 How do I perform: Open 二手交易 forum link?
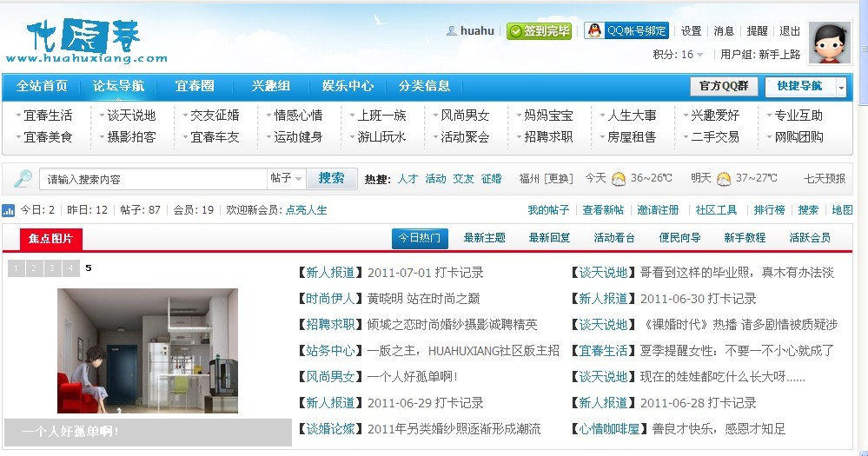click(x=715, y=136)
